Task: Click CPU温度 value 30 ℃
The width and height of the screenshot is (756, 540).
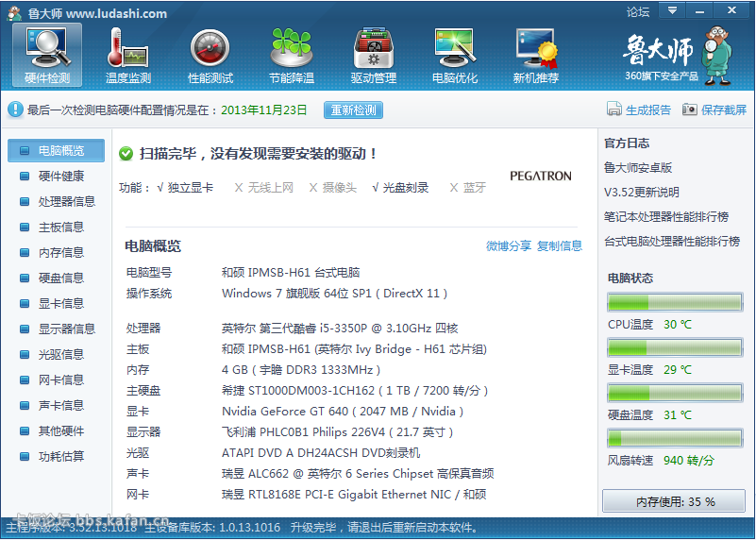Action: pos(678,325)
